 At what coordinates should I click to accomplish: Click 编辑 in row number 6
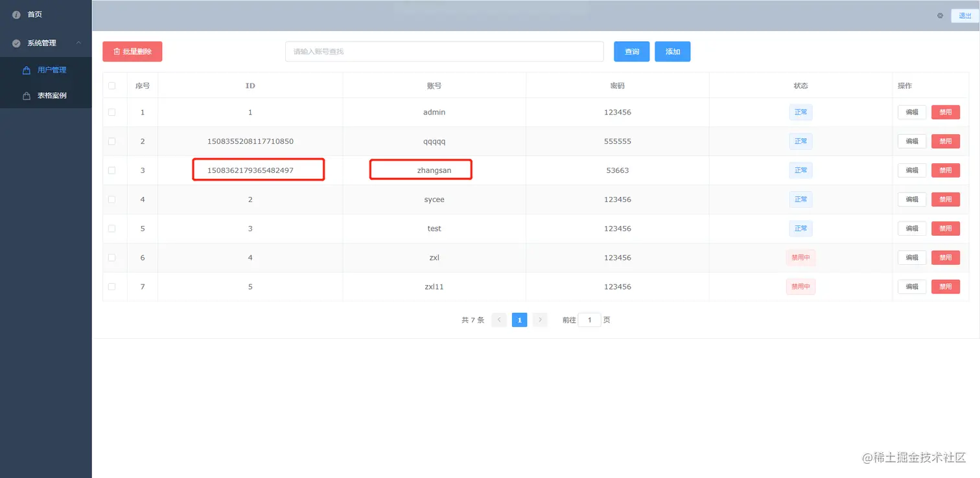coord(912,258)
